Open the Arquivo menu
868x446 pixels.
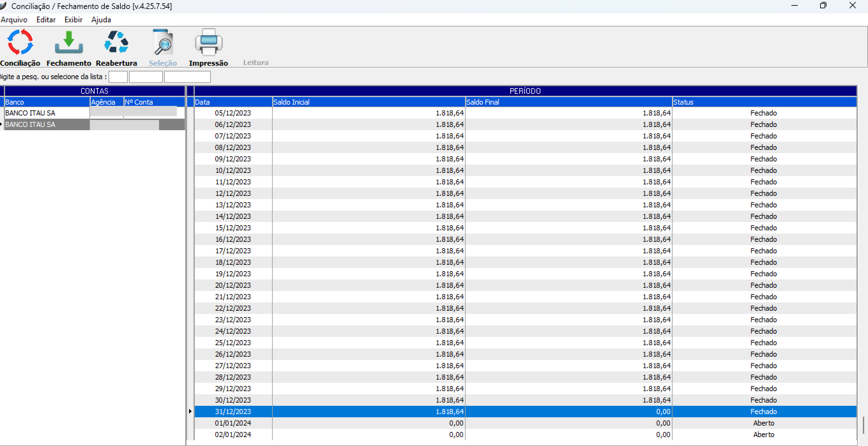14,19
